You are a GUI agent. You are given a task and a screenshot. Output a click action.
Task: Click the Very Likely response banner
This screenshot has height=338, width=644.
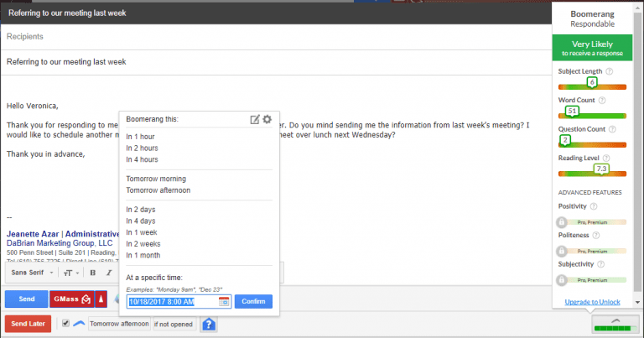592,48
